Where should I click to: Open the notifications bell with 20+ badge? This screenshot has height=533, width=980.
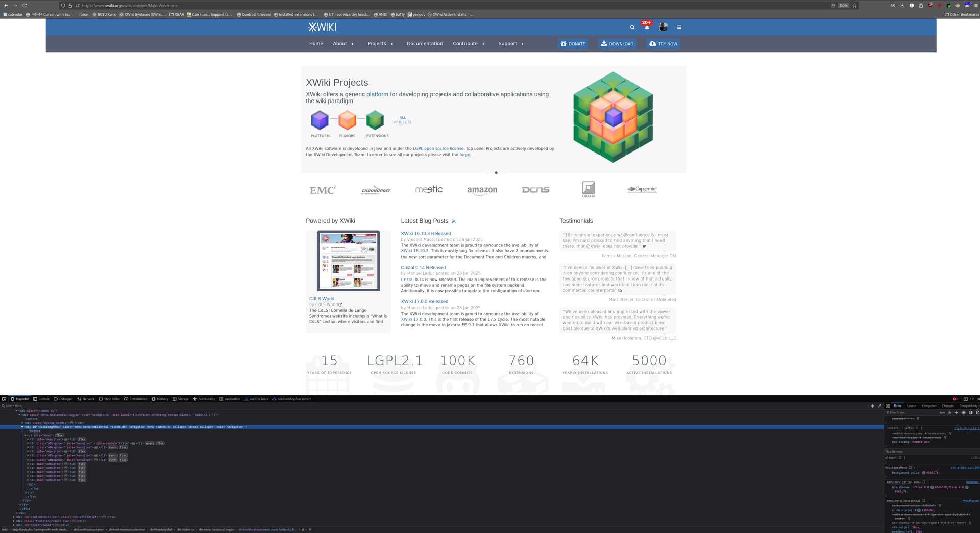click(x=647, y=27)
